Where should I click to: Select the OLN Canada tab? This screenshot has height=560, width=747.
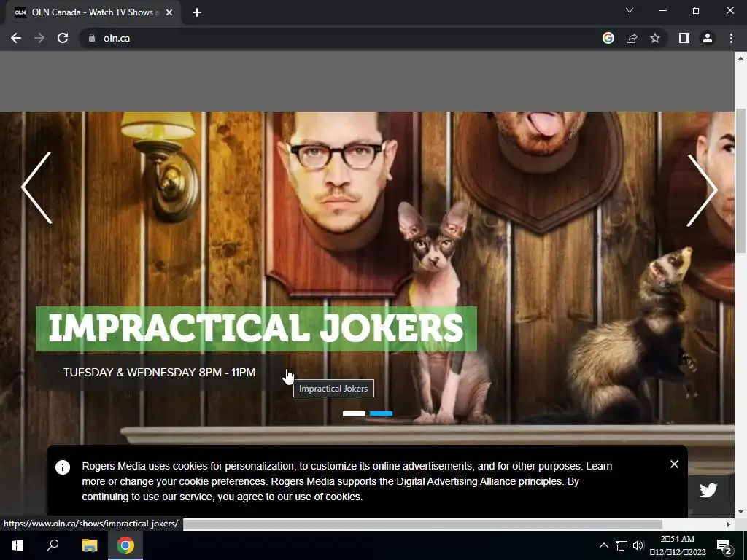pos(93,12)
